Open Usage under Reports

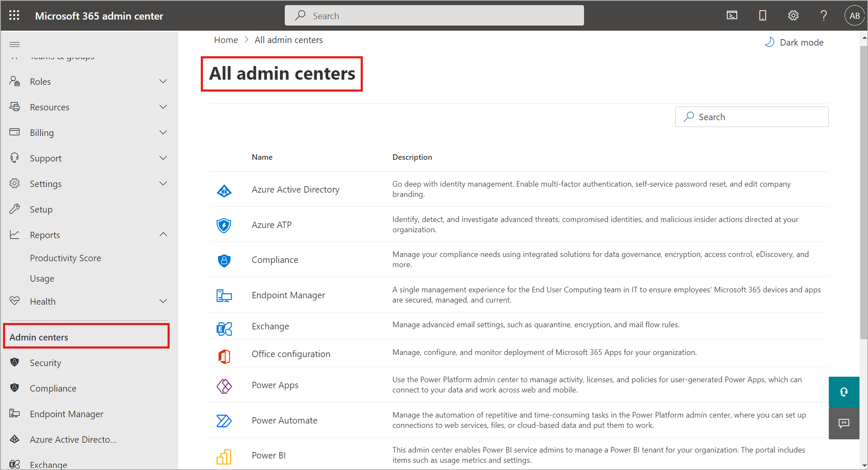point(42,278)
